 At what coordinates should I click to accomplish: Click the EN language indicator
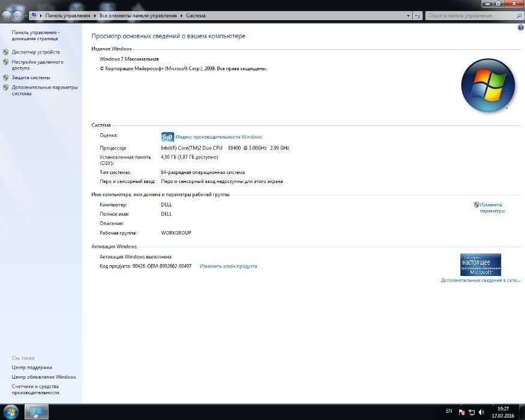(449, 411)
